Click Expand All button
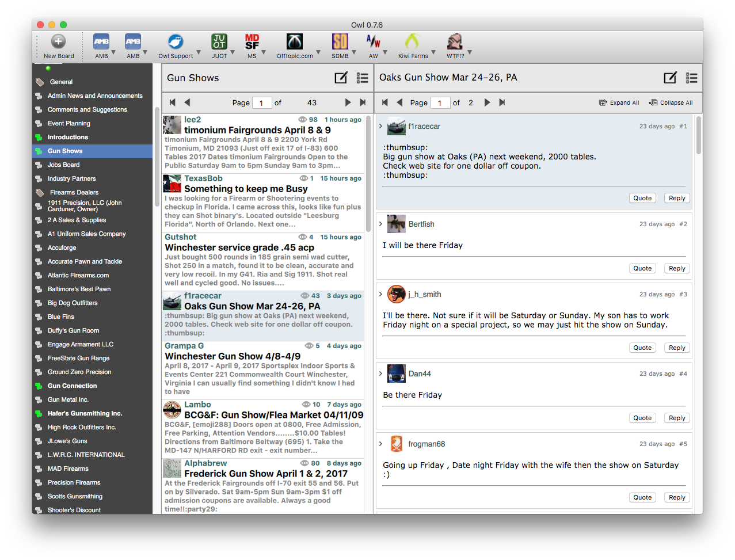 619,102
